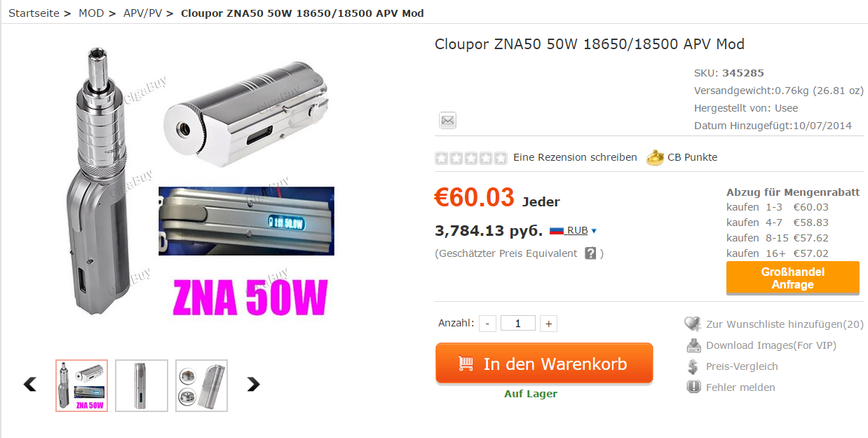
Task: Click the question mark help icon
Action: pyautogui.click(x=590, y=253)
